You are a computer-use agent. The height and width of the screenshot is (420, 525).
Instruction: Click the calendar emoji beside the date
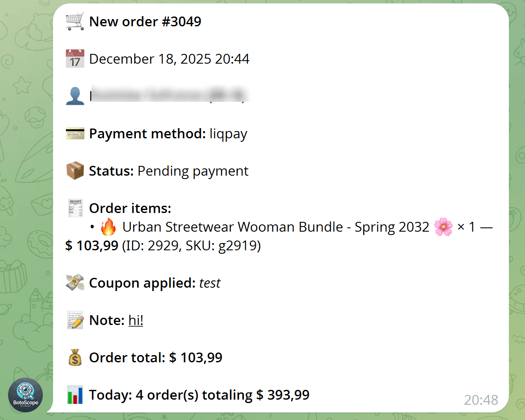click(75, 59)
